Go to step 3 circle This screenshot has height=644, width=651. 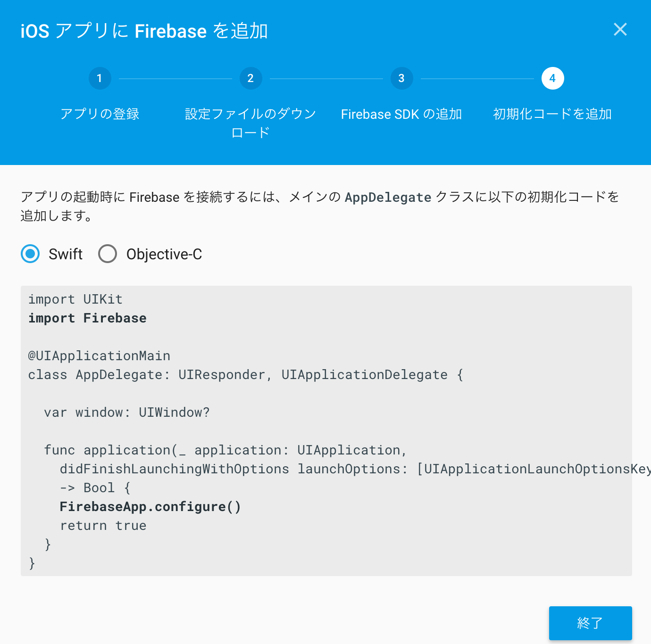(x=401, y=78)
